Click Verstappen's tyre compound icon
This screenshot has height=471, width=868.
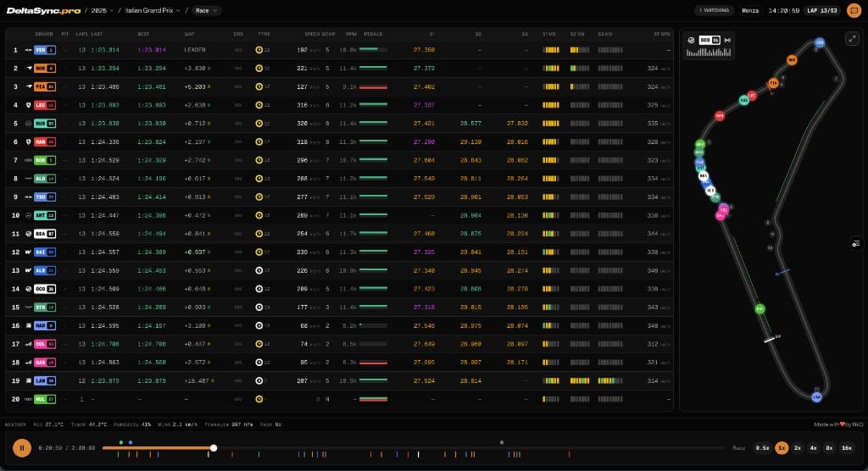[x=259, y=50]
